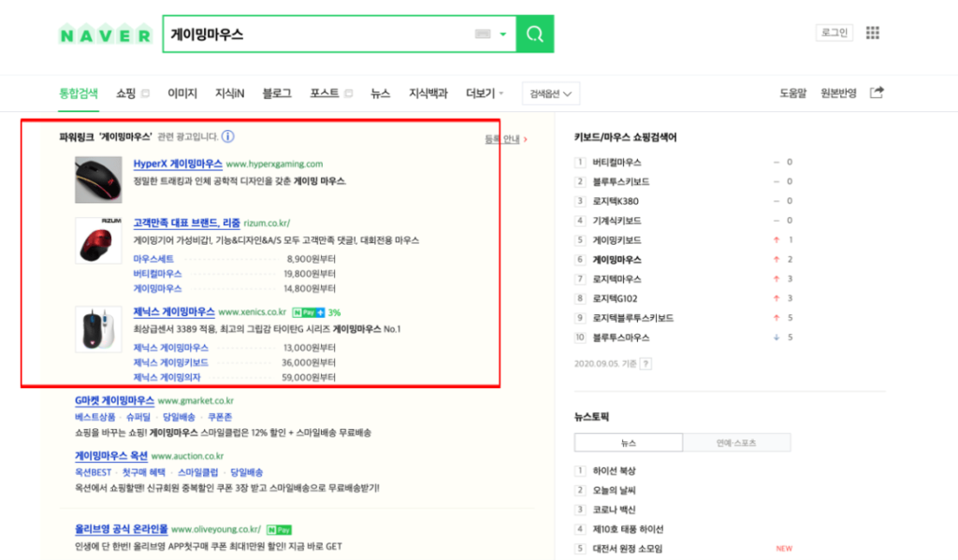The height and width of the screenshot is (560, 958).
Task: Click the 도움말 link
Action: coord(792,93)
